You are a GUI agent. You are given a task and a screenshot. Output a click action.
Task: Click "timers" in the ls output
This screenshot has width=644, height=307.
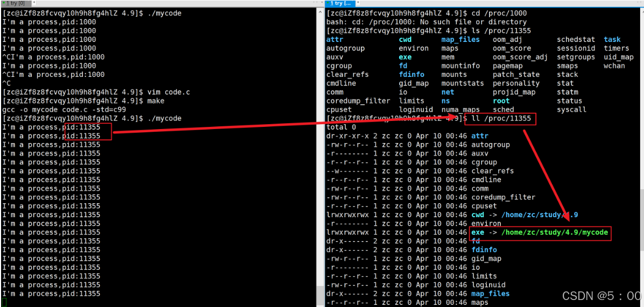click(616, 48)
